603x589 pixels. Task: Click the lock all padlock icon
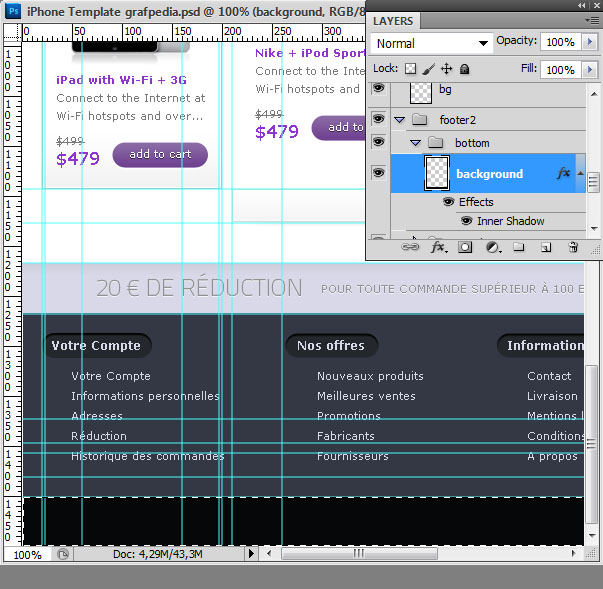(465, 69)
